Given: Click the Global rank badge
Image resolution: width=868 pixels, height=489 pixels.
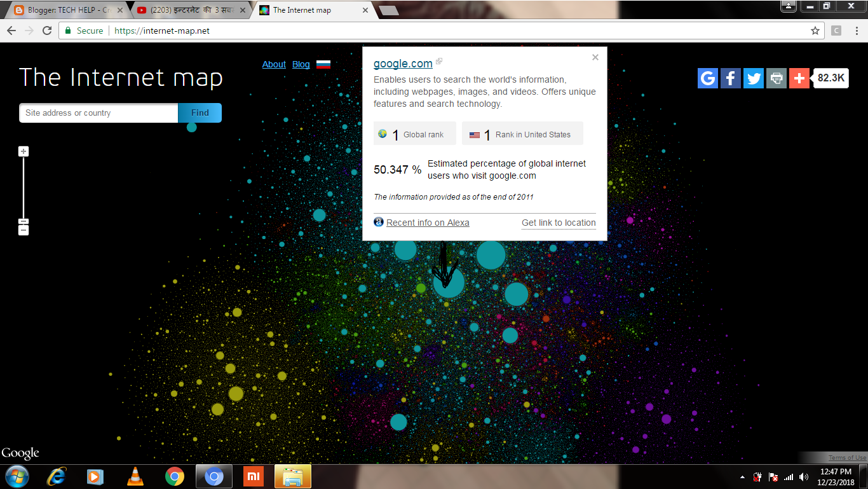Looking at the screenshot, I should (x=415, y=134).
